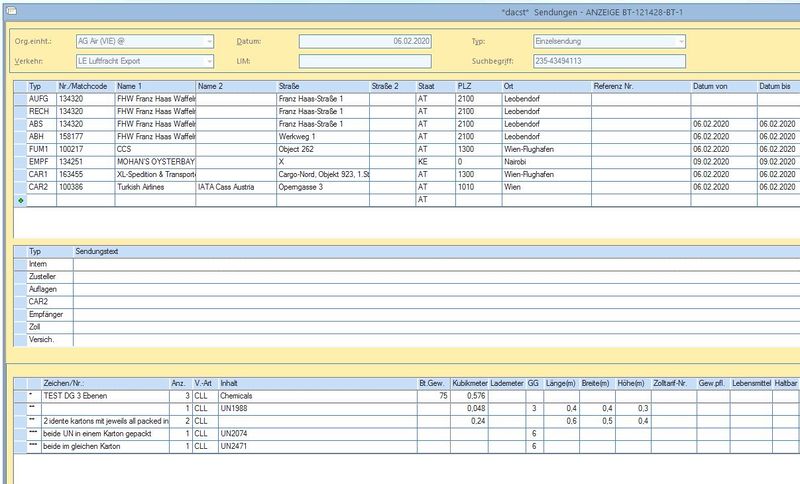Open the Org.einht. dropdown

coord(209,41)
